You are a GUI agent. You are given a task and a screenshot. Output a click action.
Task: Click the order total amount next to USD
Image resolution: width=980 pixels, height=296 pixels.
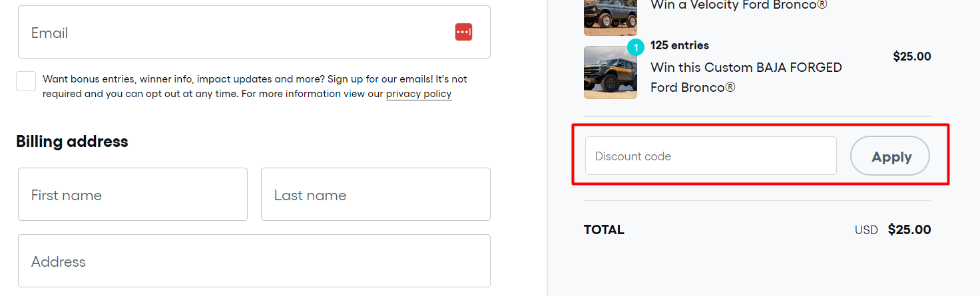coord(909,230)
